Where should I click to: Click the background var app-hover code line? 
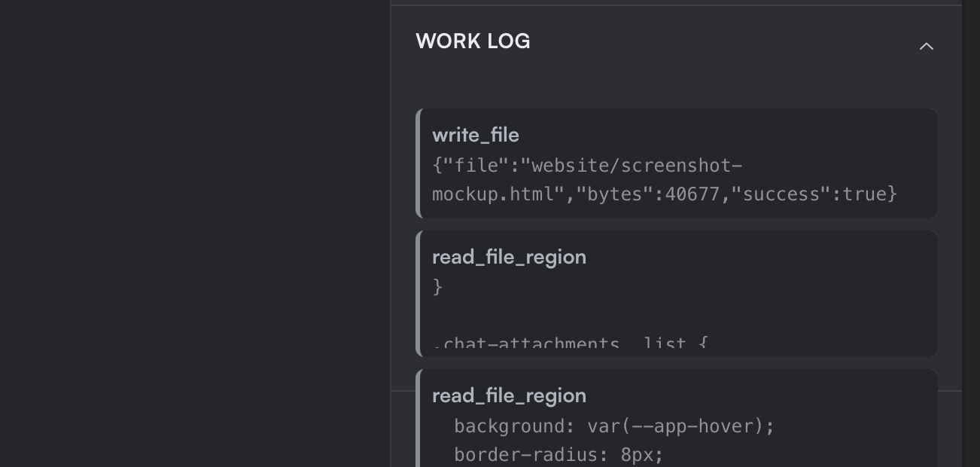(613, 426)
